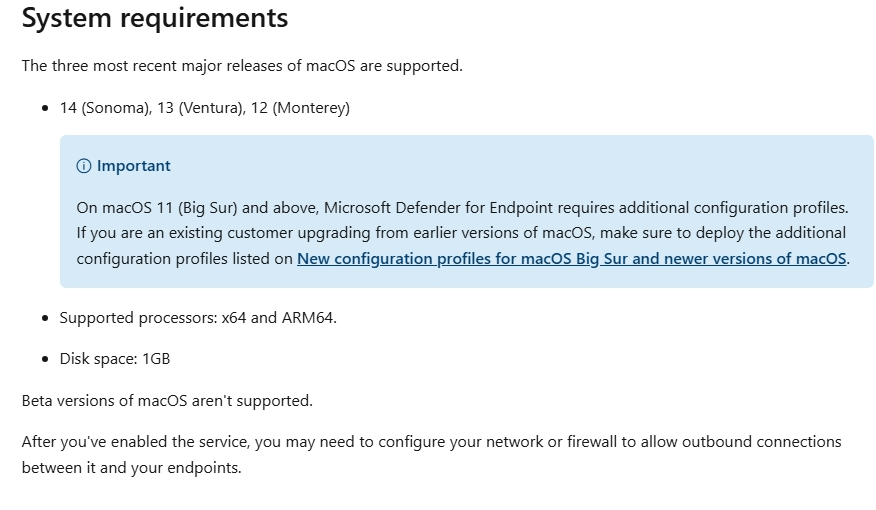Image resolution: width=876 pixels, height=510 pixels.
Task: Click the text 13 (Ventura)
Action: pos(202,108)
